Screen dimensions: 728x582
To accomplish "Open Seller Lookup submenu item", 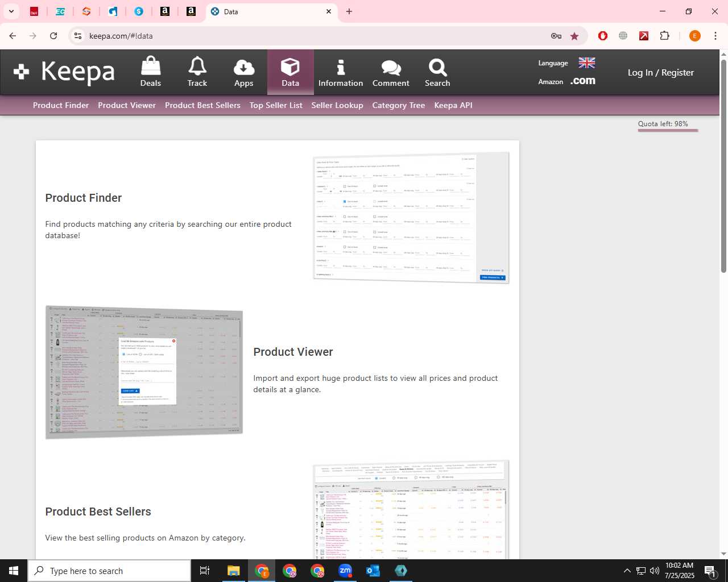I will coord(337,105).
